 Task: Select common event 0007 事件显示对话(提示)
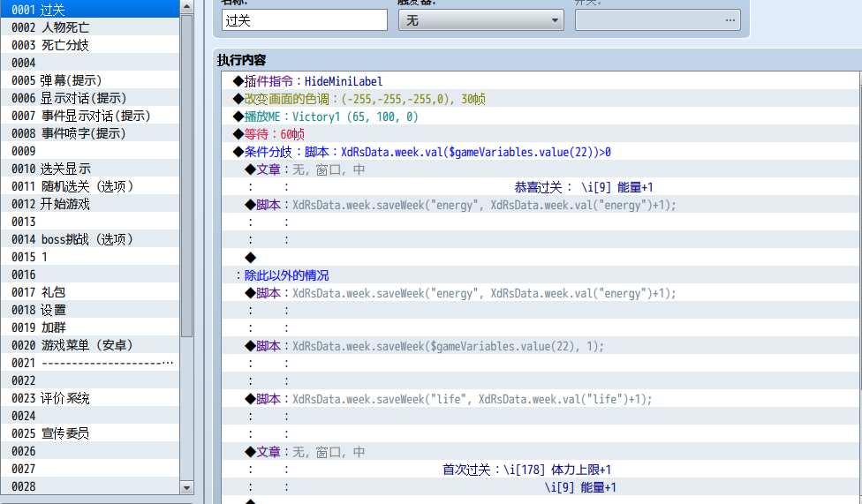90,116
